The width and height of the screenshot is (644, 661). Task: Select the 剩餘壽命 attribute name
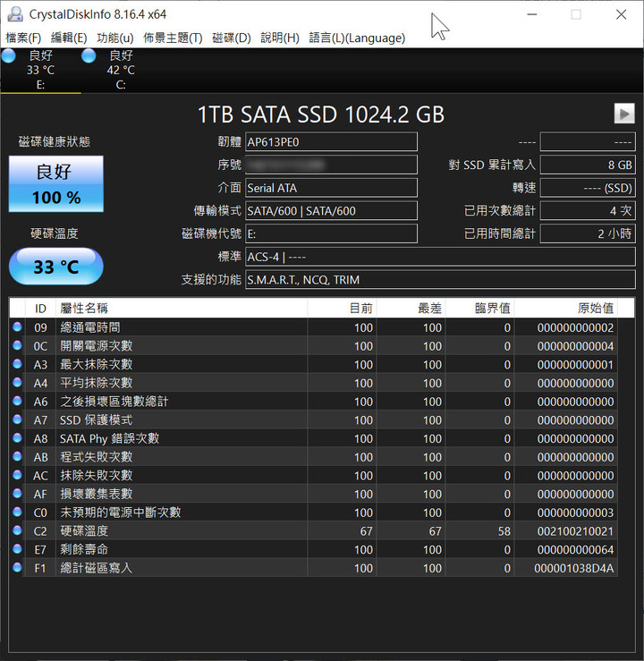pyautogui.click(x=84, y=549)
